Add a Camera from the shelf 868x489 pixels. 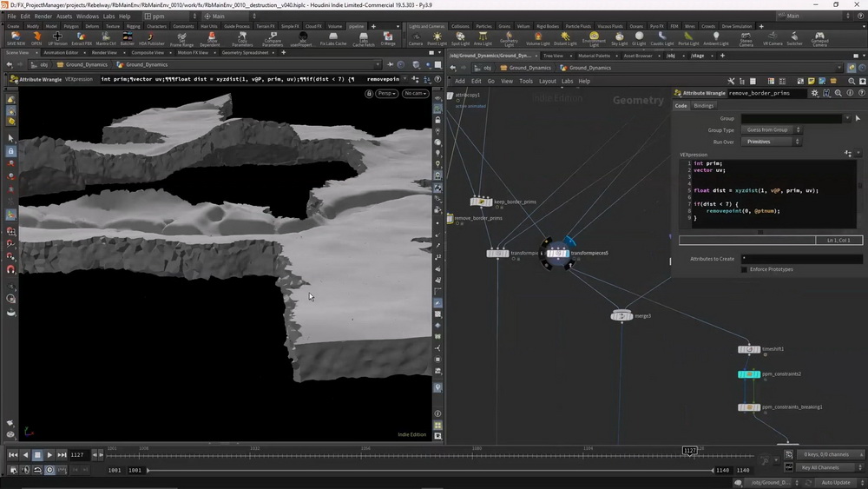415,38
